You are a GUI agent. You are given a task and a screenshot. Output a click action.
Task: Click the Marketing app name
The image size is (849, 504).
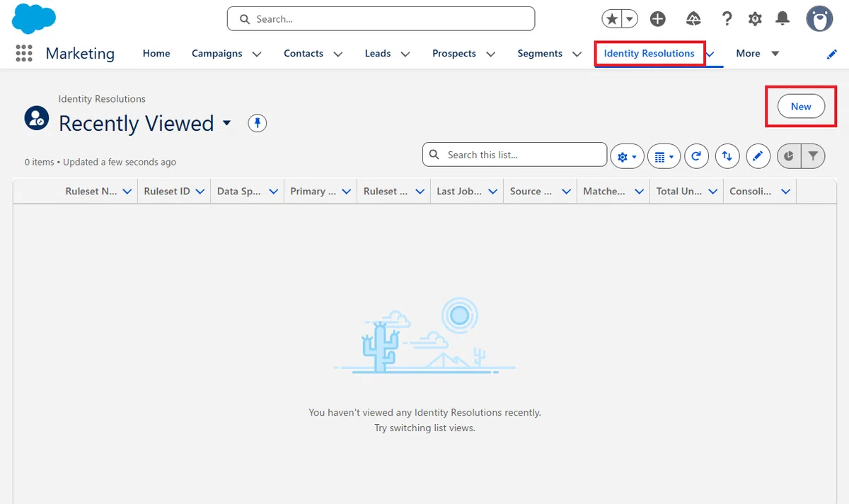tap(80, 54)
